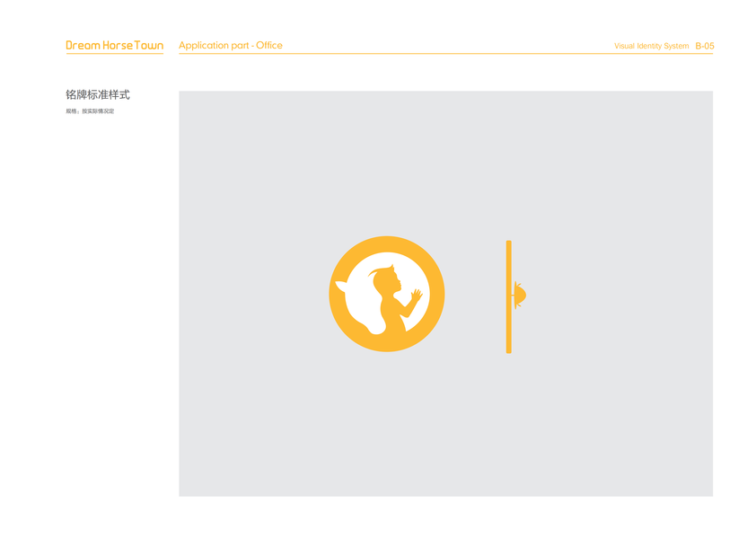Click the round girl-and-horse emblem
756x539 pixels.
(387, 294)
